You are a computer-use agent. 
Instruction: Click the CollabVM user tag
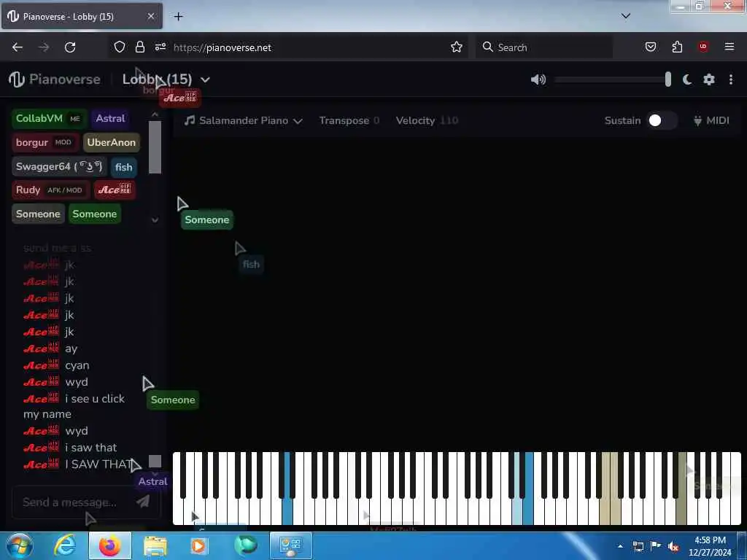[49, 119]
